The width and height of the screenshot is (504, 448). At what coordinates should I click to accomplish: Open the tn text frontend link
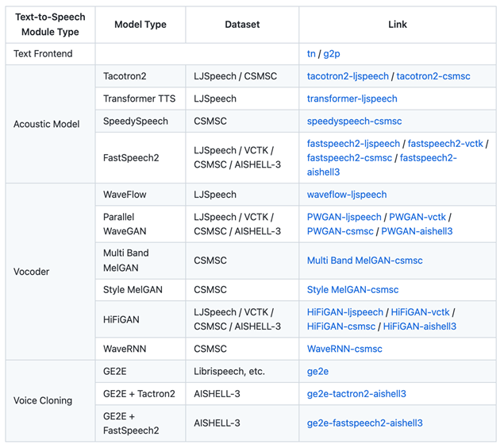311,54
